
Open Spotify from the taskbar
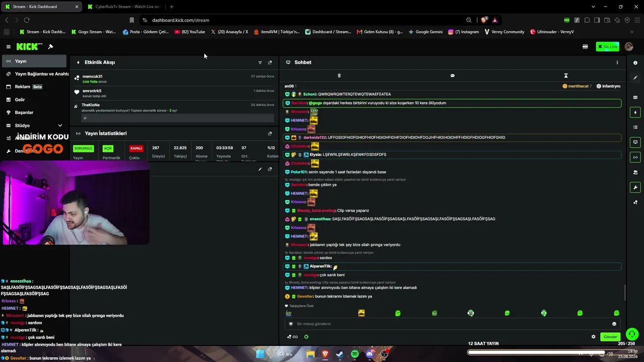pos(355,354)
